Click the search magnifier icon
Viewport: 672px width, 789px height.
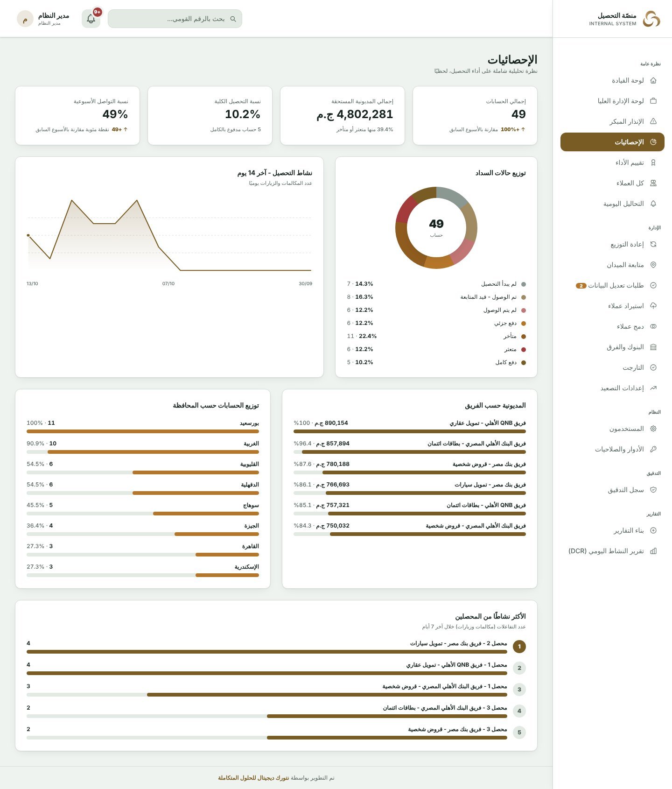point(233,19)
